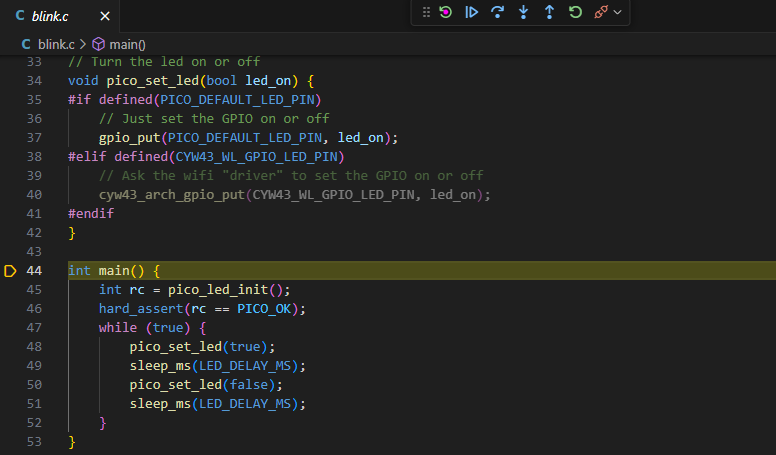This screenshot has height=455, width=776.
Task: Click the debug toolbar drag handle
Action: click(x=426, y=12)
